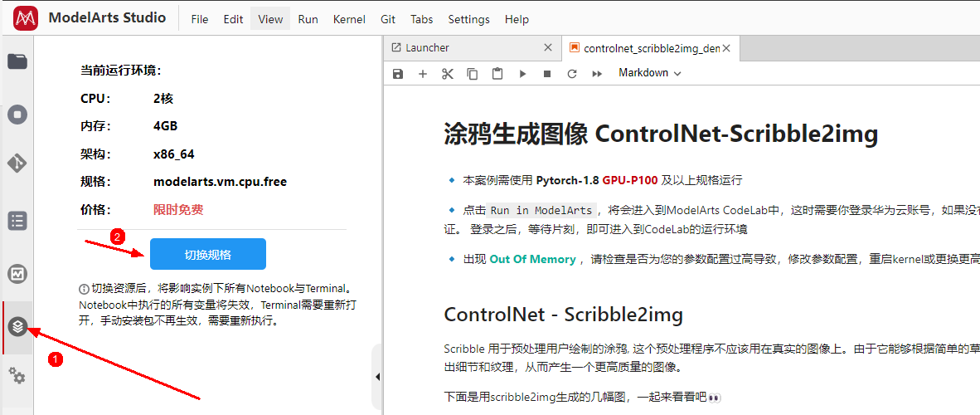Insert a new cell with the plus icon

pyautogui.click(x=423, y=74)
